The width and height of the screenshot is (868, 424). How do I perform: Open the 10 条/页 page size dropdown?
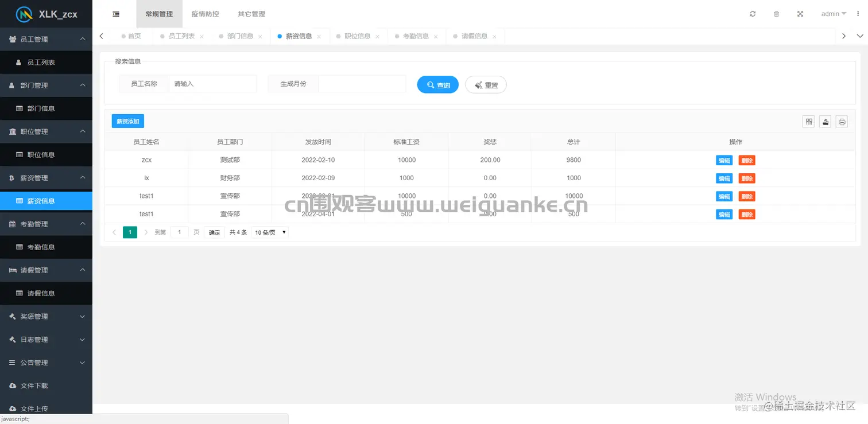coord(270,232)
